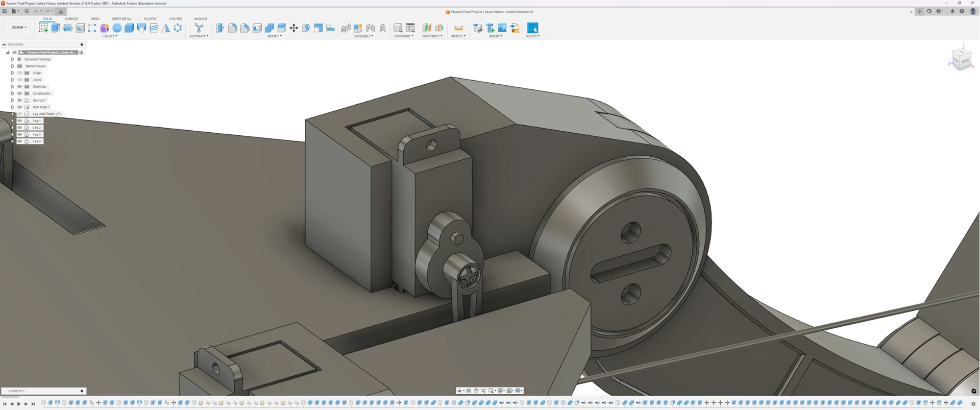The height and width of the screenshot is (410, 980).
Task: Open the Construct dropdown menu
Action: point(432,36)
